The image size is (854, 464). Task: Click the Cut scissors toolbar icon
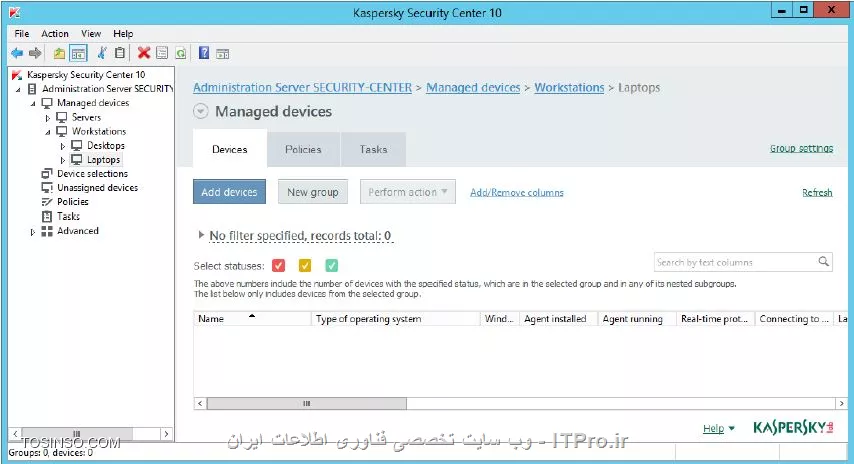coord(102,53)
